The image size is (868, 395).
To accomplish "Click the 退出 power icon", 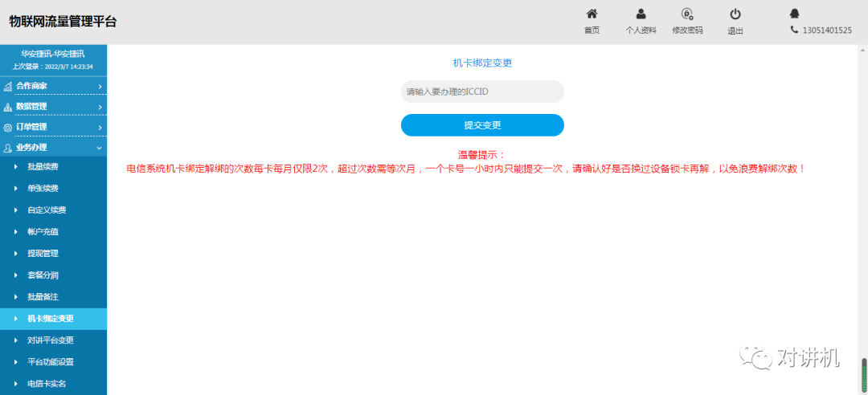I will pos(735,14).
